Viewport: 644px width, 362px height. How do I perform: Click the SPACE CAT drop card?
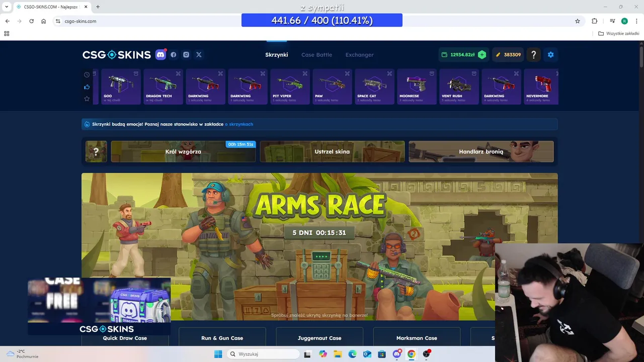tap(374, 86)
